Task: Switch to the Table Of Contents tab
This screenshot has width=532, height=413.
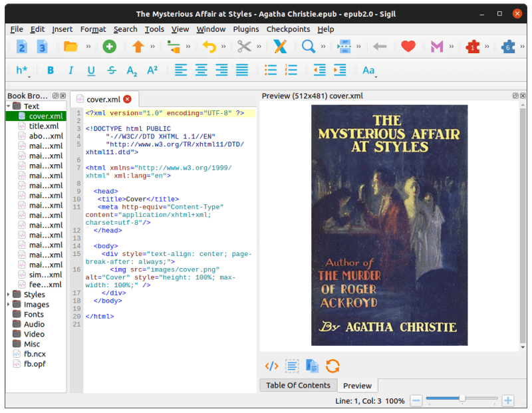Action: (298, 385)
